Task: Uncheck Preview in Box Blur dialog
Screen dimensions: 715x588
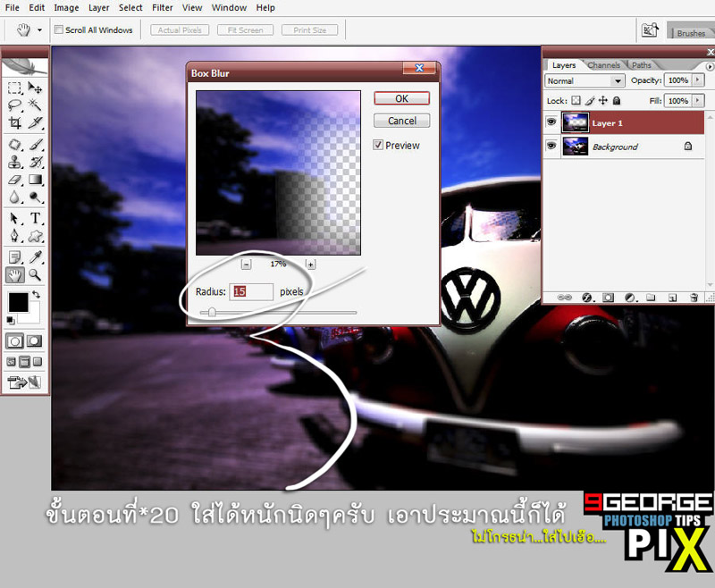Action: 378,145
